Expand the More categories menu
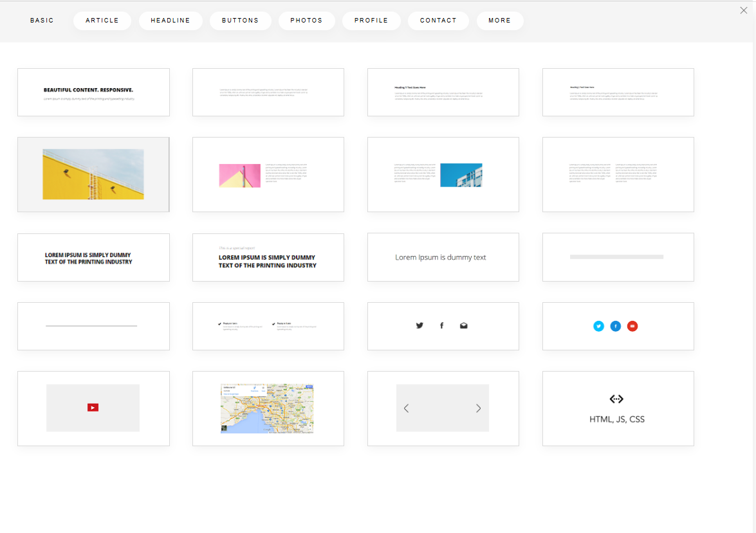Viewport: 756px width, 533px height. (x=499, y=21)
